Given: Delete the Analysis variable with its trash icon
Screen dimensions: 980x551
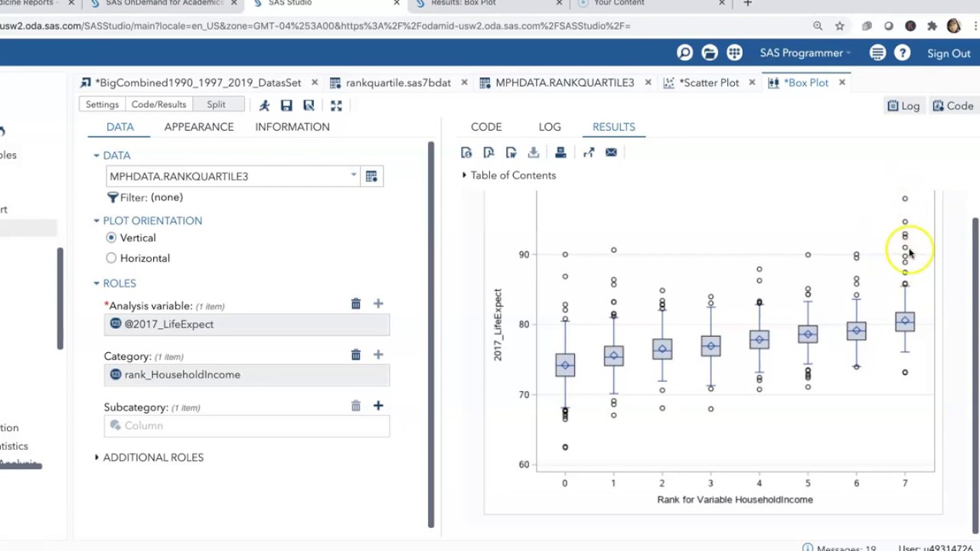Looking at the screenshot, I should point(356,304).
